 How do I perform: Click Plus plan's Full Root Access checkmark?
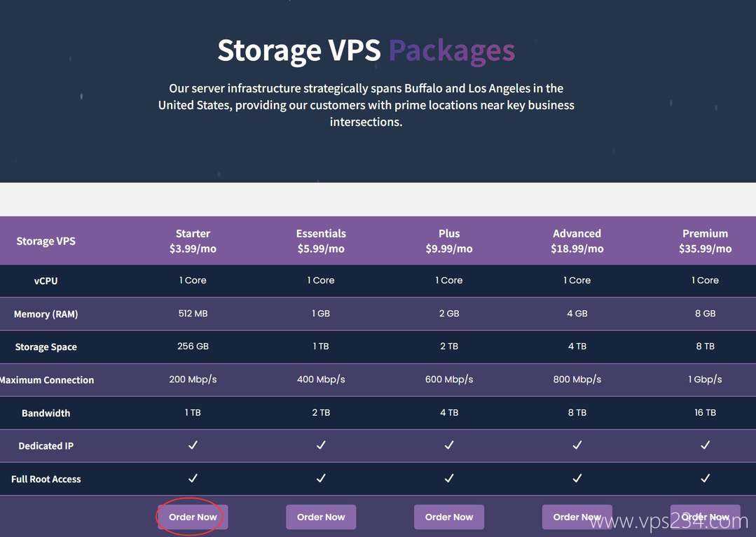click(x=449, y=478)
